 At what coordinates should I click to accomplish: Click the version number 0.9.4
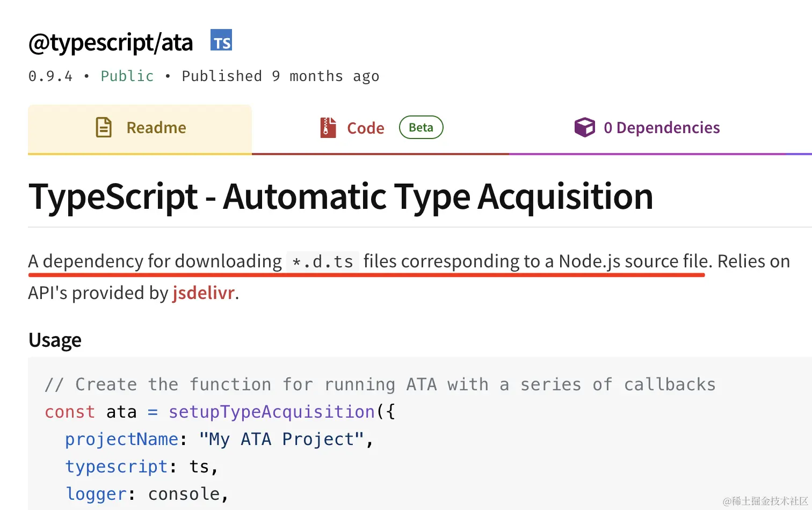click(x=50, y=76)
